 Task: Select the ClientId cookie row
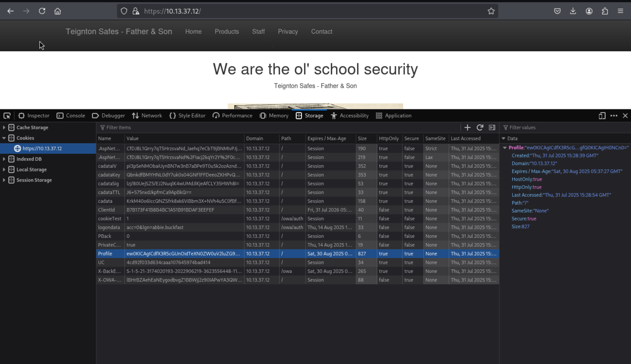coord(298,210)
